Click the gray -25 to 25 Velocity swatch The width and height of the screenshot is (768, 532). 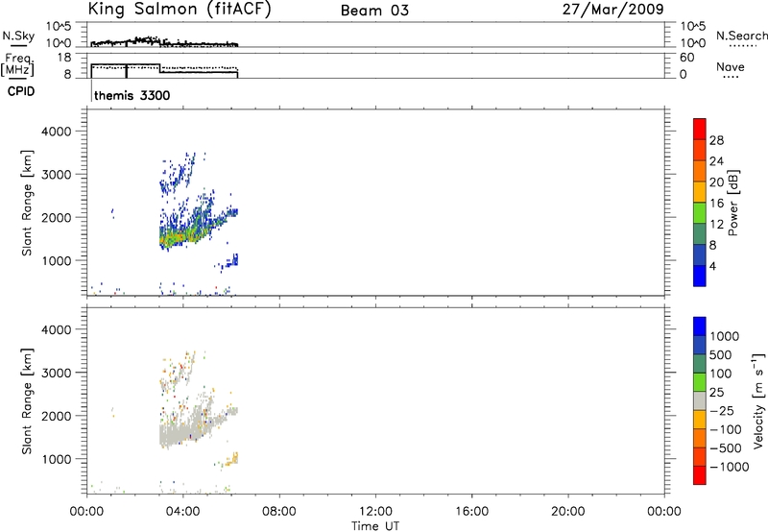tap(700, 401)
